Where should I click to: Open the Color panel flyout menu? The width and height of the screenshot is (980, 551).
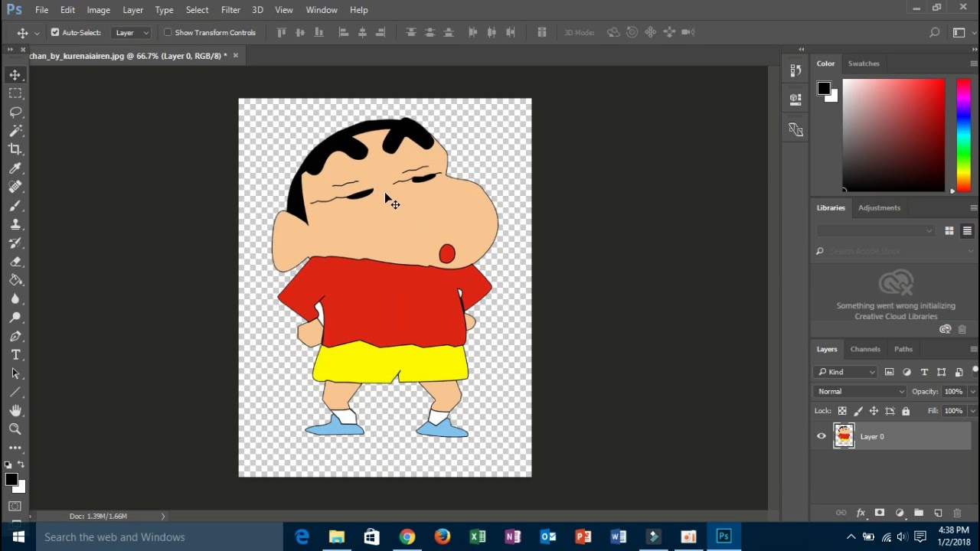[x=973, y=64]
